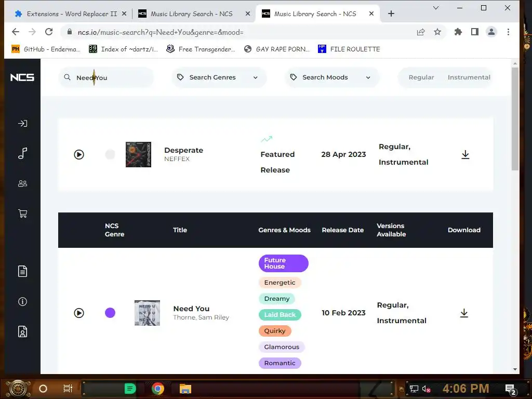Open Thorne, Sam Riley artist link
Viewport: 532px width, 399px height.
point(201,317)
